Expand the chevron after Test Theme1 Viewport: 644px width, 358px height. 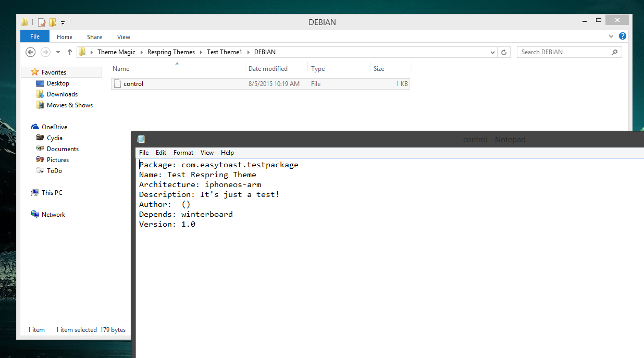point(249,52)
